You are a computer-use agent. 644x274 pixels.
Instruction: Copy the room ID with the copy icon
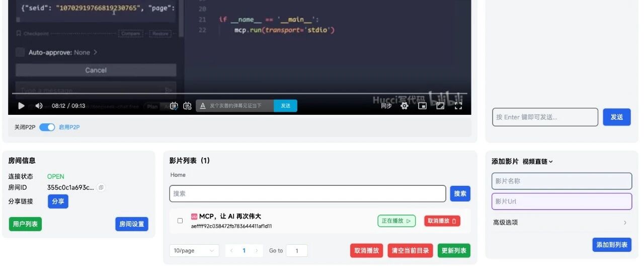tap(101, 187)
